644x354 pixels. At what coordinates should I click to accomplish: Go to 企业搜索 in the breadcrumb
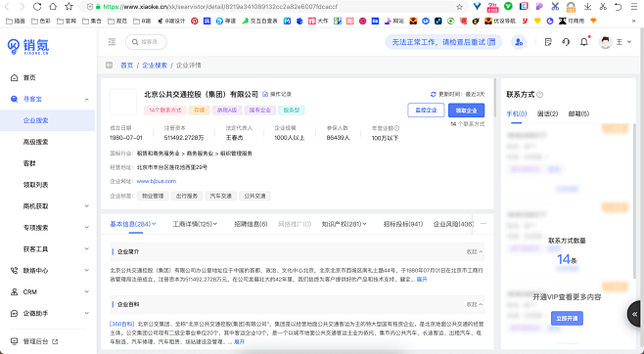tap(155, 66)
